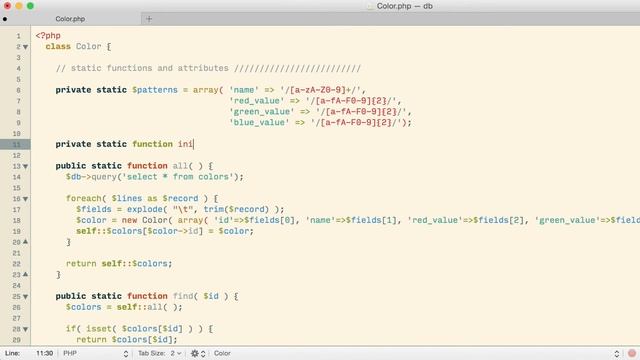Image resolution: width=640 pixels, height=360 pixels.
Task: Click the '$patterns' variable
Action: 155,90
